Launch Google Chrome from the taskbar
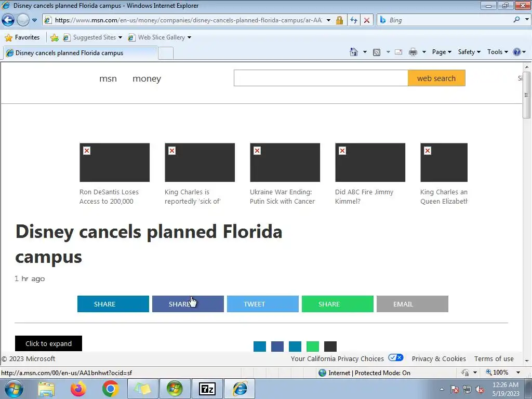 pos(110,389)
